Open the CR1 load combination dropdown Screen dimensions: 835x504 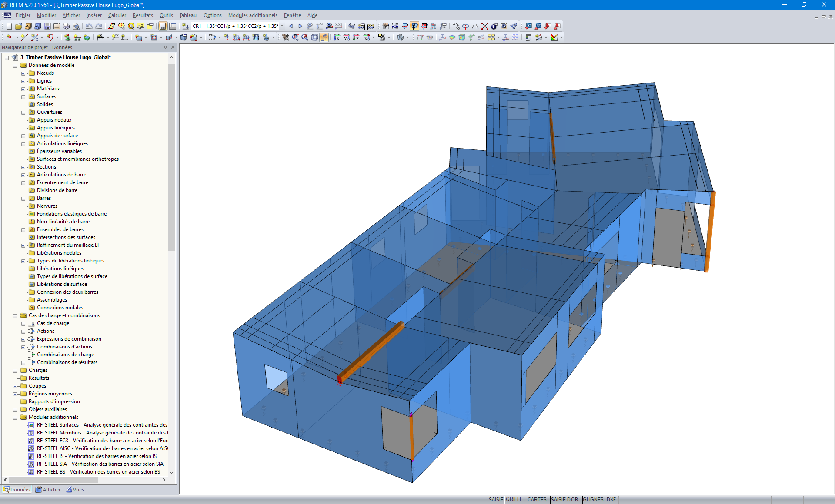[282, 26]
